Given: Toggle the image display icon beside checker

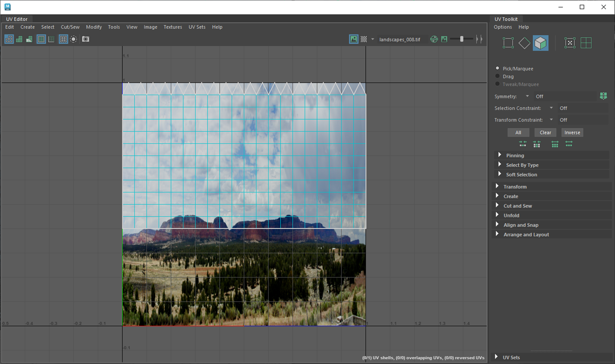Looking at the screenshot, I should (x=354, y=39).
